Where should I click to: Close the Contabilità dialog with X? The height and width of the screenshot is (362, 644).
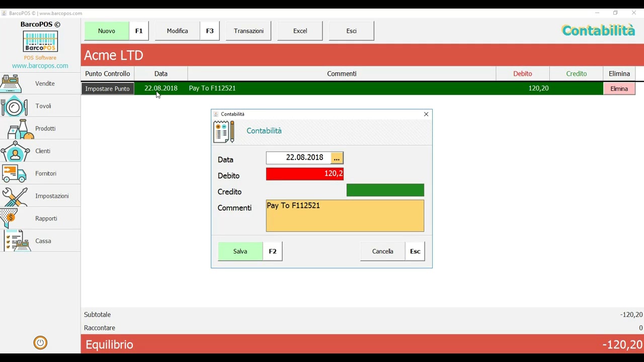[x=426, y=114]
